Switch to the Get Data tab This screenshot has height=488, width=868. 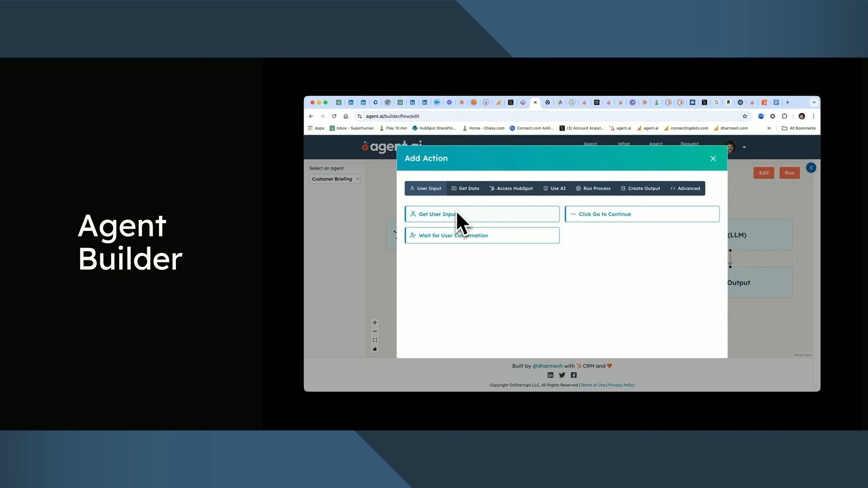click(x=465, y=188)
